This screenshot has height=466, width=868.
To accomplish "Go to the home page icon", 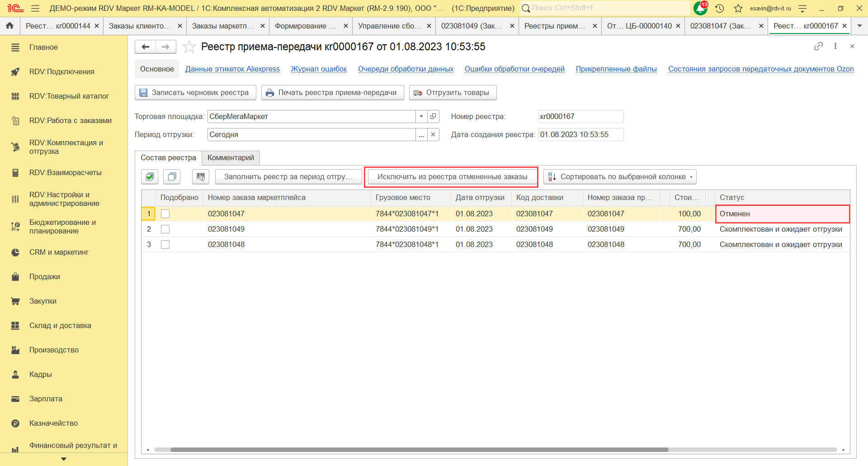I will pos(9,26).
